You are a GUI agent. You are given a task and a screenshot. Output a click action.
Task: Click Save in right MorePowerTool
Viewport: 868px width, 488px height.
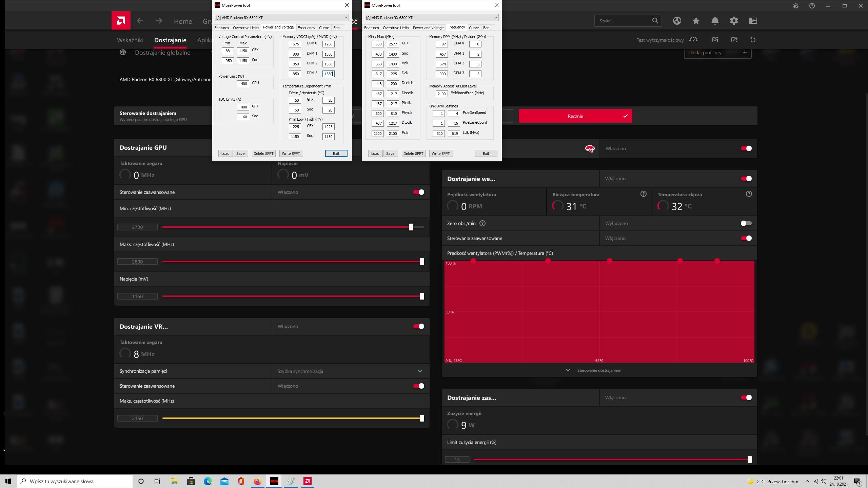[x=390, y=154]
